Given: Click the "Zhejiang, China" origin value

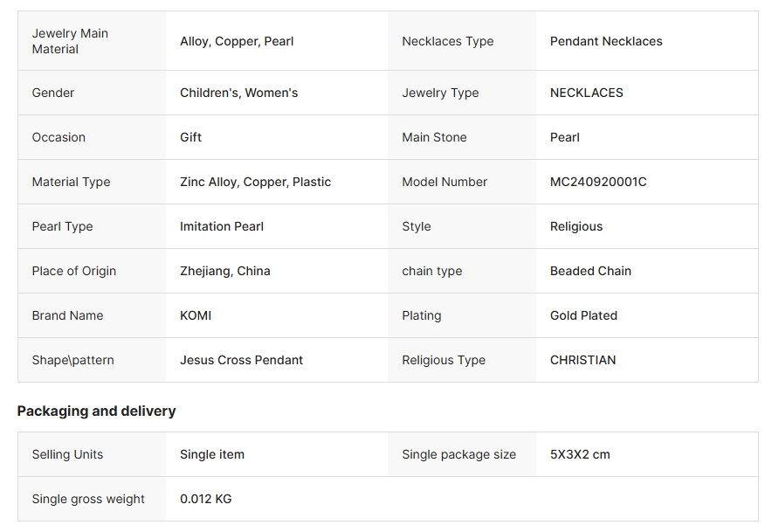Looking at the screenshot, I should 224,271.
